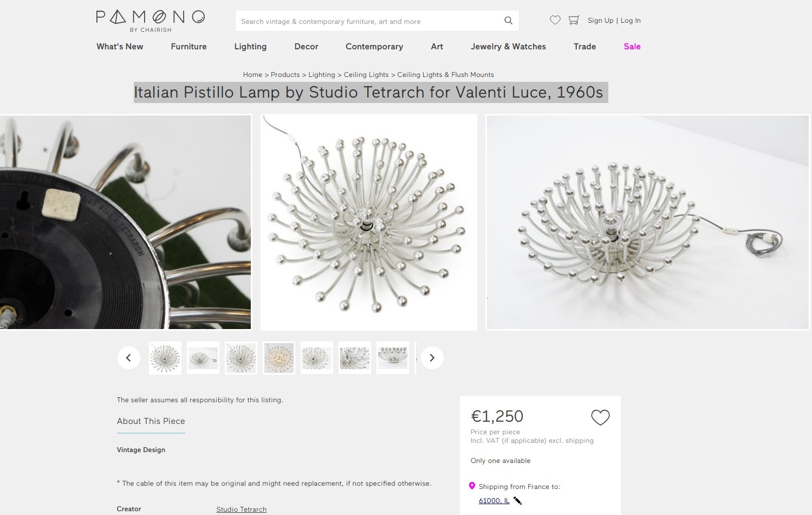Click the Log In link

[631, 21]
